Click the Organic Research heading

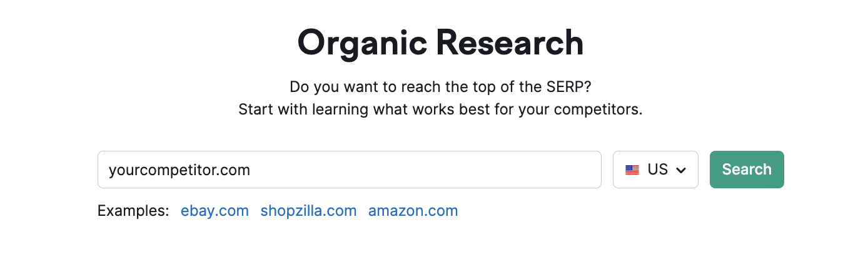(x=440, y=43)
